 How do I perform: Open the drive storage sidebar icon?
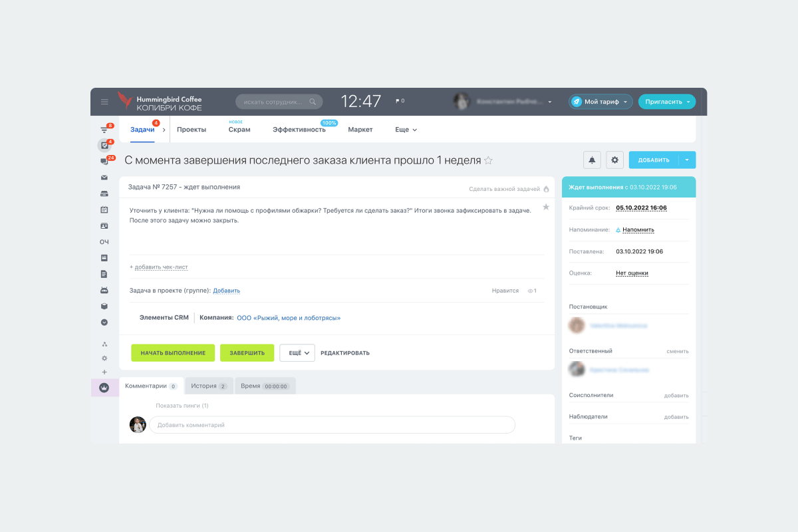point(104,194)
